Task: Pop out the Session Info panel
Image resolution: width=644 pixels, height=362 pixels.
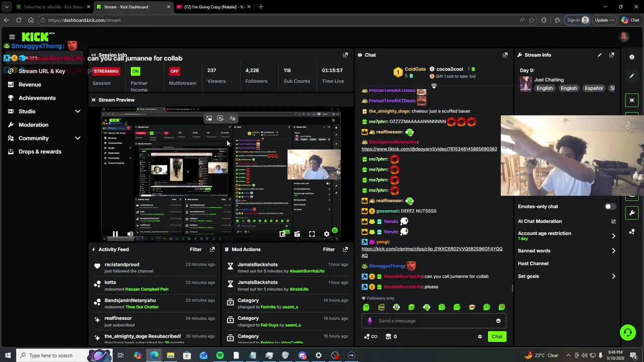Action: (x=345, y=55)
